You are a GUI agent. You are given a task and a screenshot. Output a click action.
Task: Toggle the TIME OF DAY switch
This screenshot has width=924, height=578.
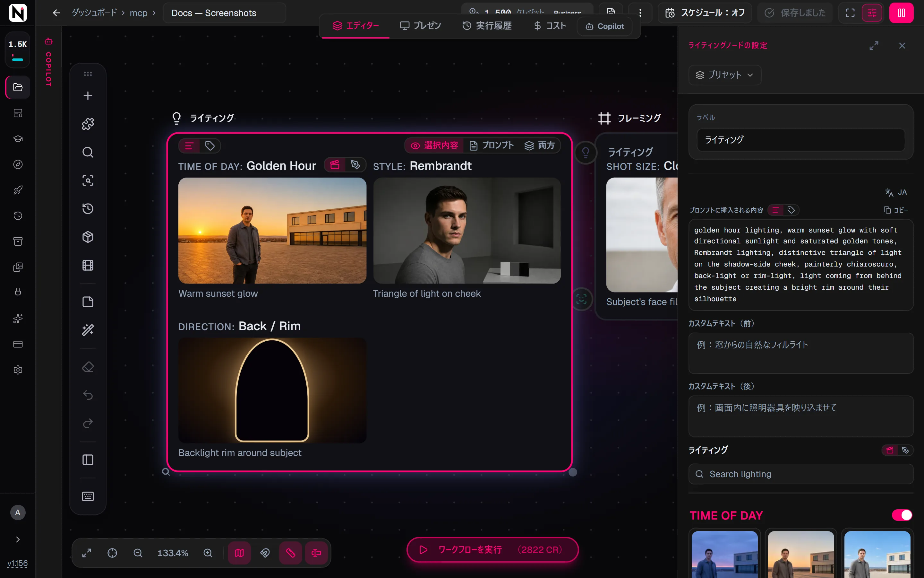point(902,515)
